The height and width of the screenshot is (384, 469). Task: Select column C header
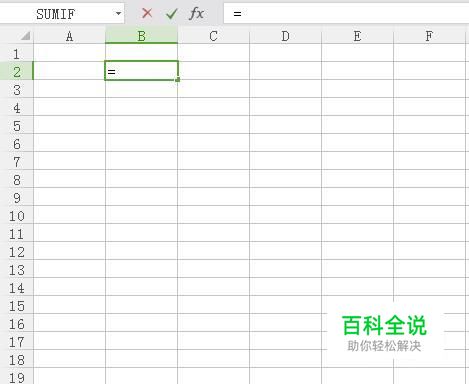213,36
